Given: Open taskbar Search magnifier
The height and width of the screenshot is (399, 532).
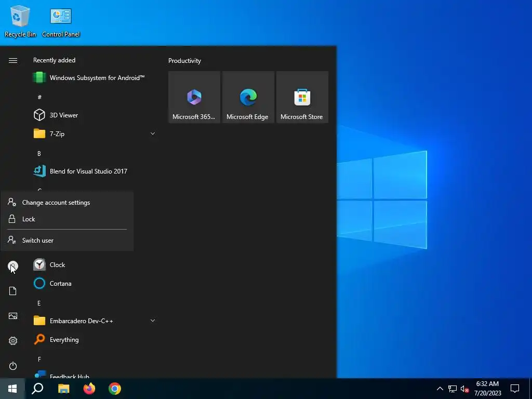Looking at the screenshot, I should 37,389.
